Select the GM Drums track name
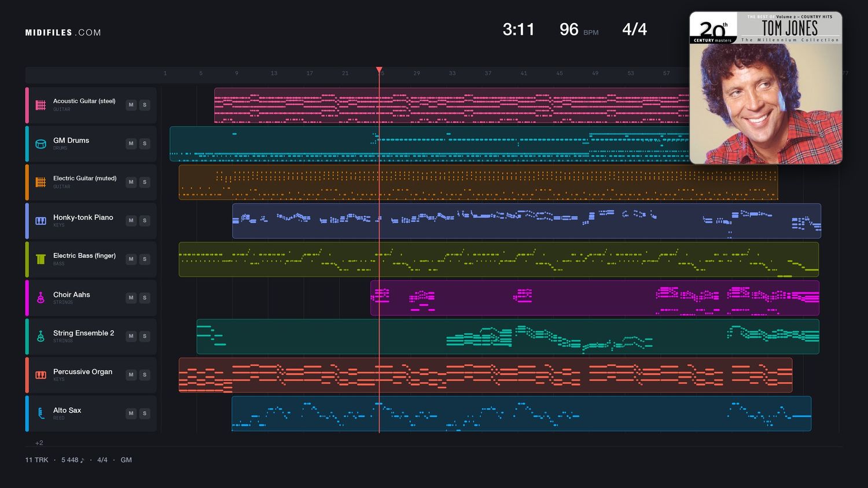Screen dimensions: 868x488 click(x=71, y=141)
